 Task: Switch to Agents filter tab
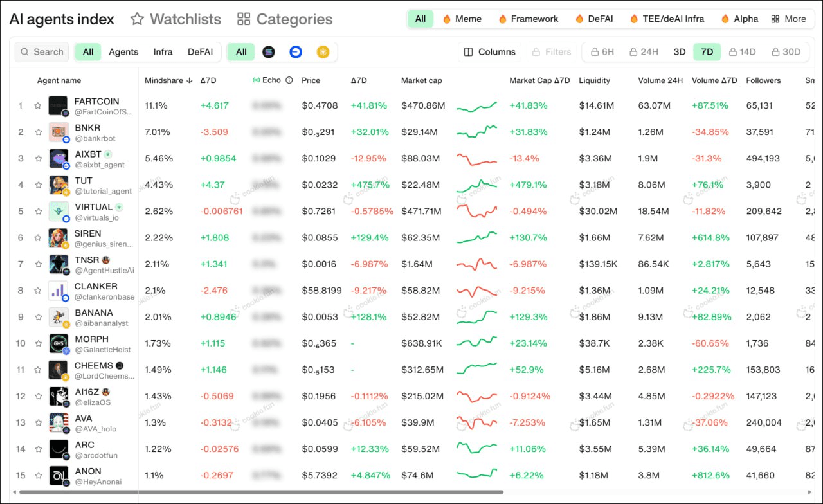[x=123, y=52]
